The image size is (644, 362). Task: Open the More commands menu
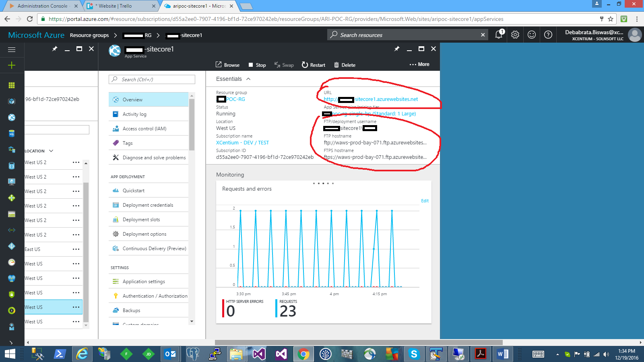click(x=419, y=64)
